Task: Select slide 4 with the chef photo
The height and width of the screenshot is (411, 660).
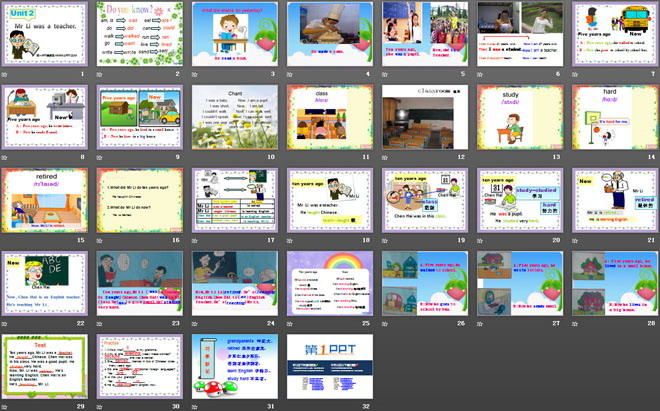Action: tap(330, 34)
